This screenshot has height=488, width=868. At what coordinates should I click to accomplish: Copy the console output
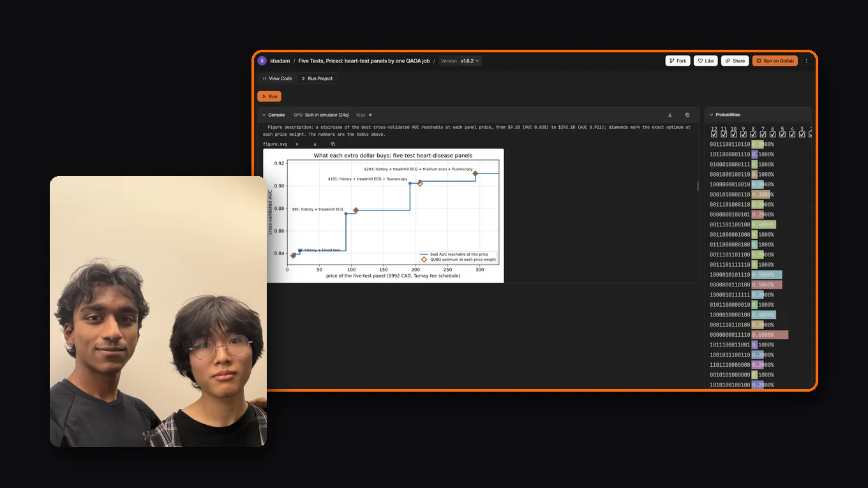click(x=687, y=115)
